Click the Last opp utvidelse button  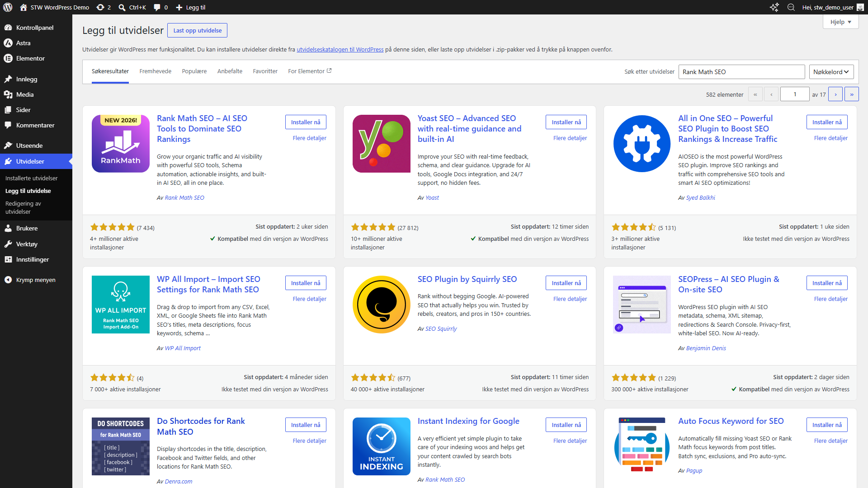[198, 30]
